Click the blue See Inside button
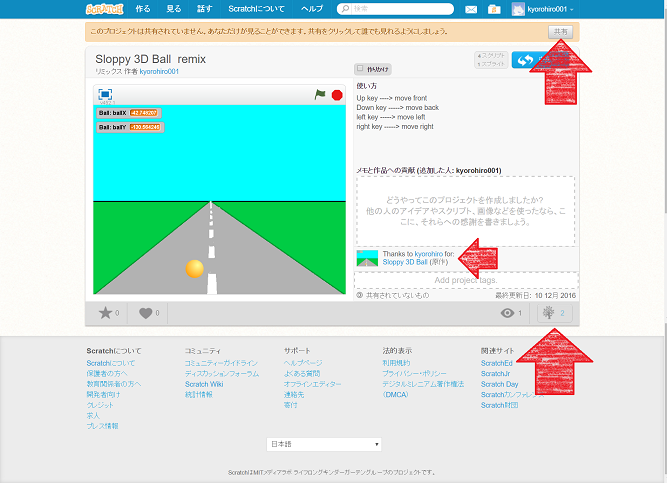 (540, 60)
